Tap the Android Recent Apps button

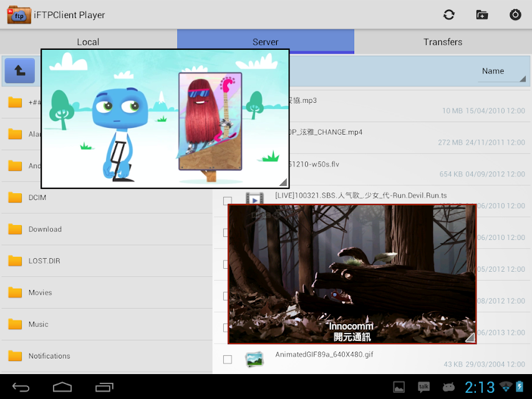tap(104, 387)
